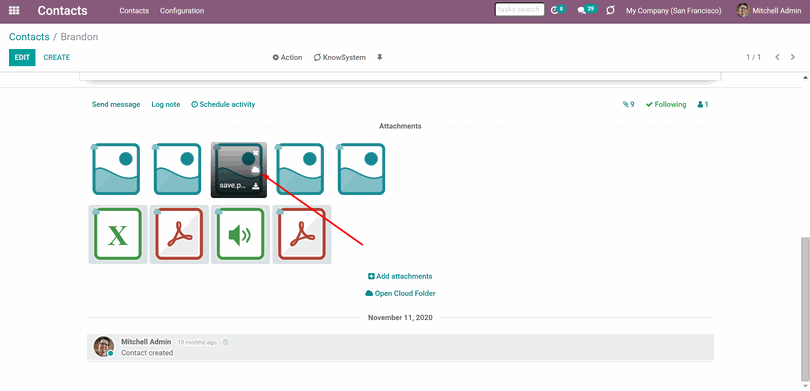Viewport: 810px width, 391px height.
Task: Switch to Log note composer
Action: coord(166,104)
